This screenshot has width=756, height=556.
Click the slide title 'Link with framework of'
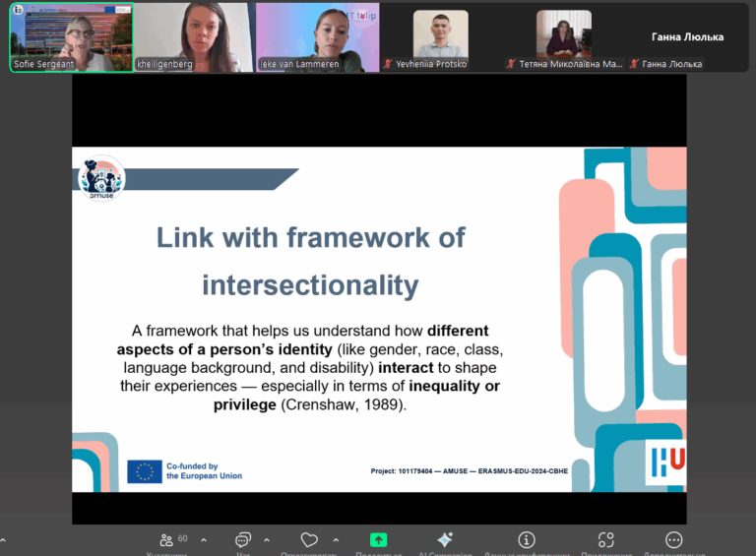point(310,237)
